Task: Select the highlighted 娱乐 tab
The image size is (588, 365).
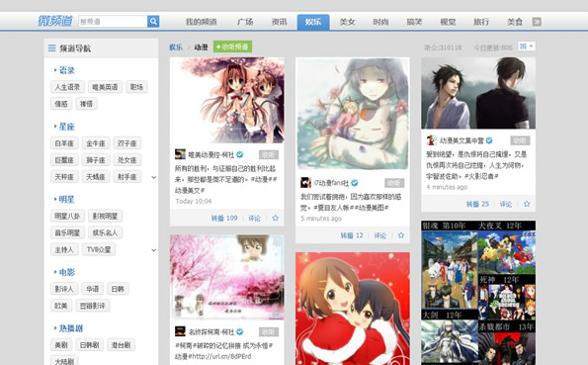Action: 313,22
